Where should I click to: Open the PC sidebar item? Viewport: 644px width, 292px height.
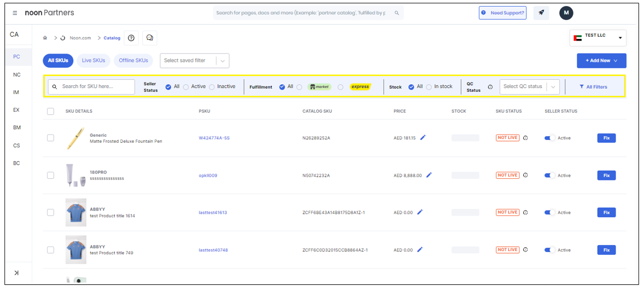pos(16,57)
